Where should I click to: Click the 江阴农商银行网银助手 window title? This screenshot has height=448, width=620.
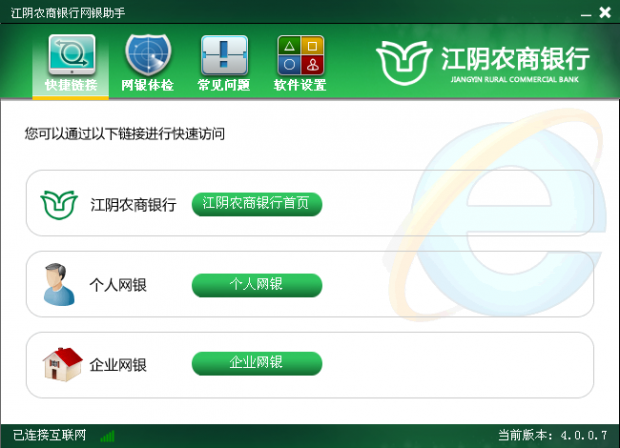[68, 13]
